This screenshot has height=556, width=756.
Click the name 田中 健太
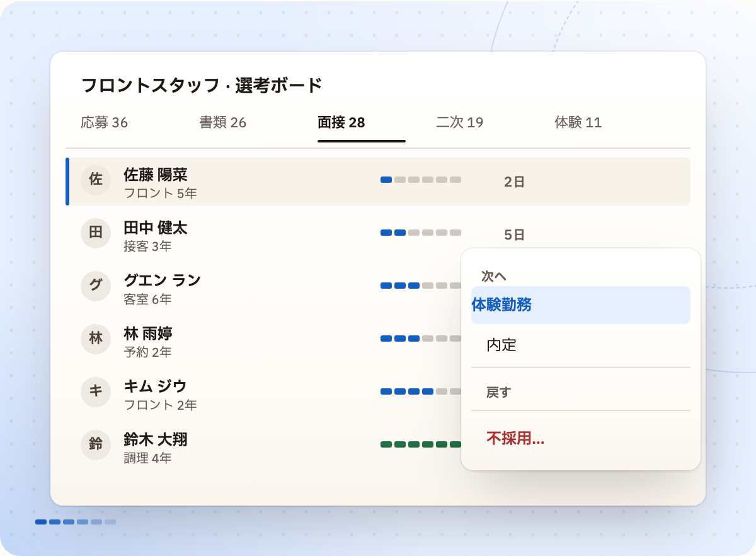click(x=156, y=228)
